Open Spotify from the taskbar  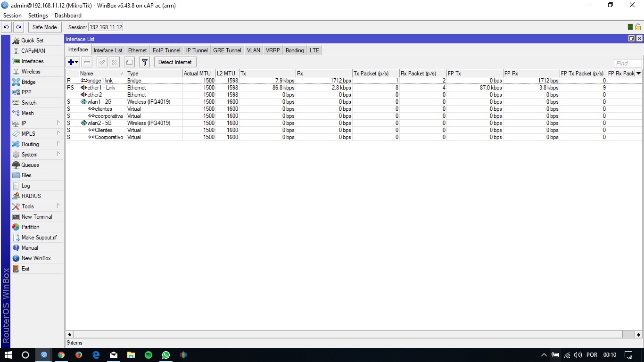149,355
